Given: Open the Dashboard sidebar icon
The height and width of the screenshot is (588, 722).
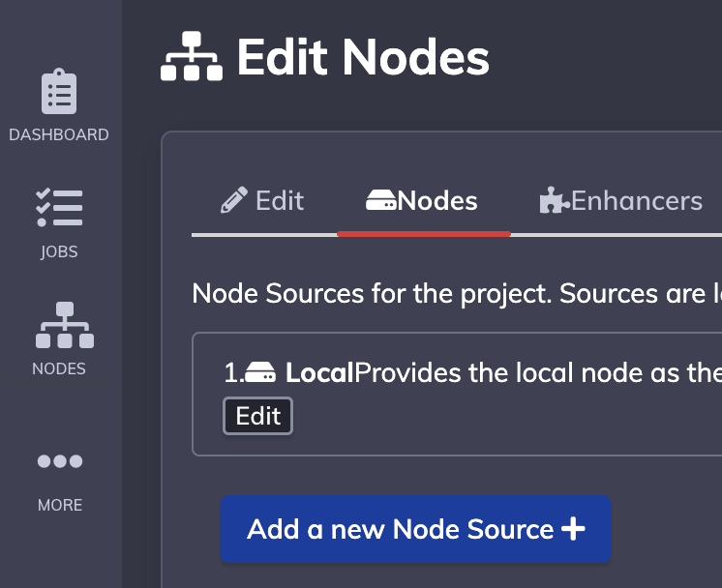Looking at the screenshot, I should (59, 91).
